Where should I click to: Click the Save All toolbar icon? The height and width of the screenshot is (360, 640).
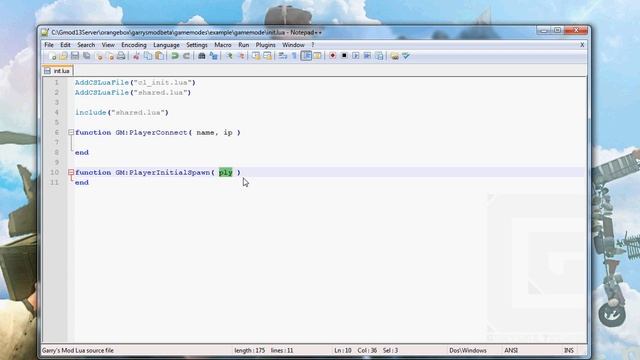pyautogui.click(x=87, y=56)
